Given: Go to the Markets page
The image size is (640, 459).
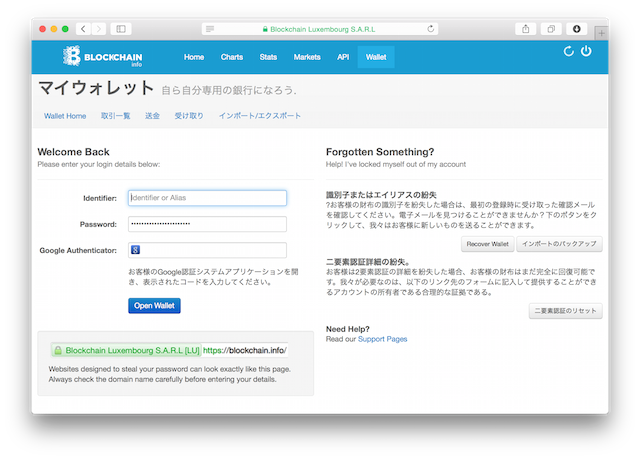Looking at the screenshot, I should (307, 57).
